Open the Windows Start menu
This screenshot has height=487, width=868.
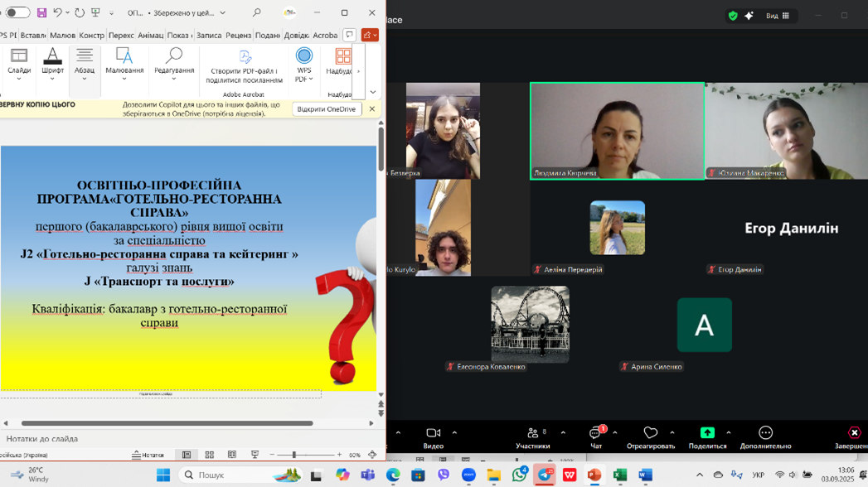coord(163,475)
